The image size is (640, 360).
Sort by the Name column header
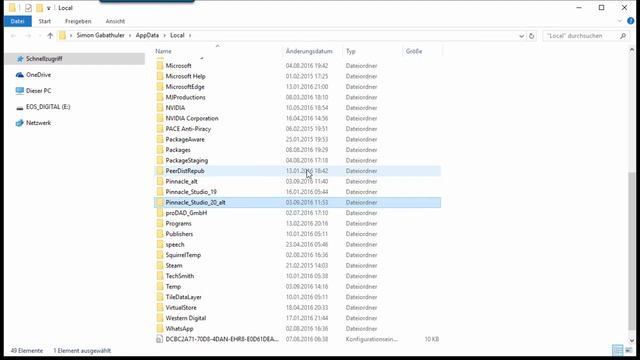[x=163, y=51]
